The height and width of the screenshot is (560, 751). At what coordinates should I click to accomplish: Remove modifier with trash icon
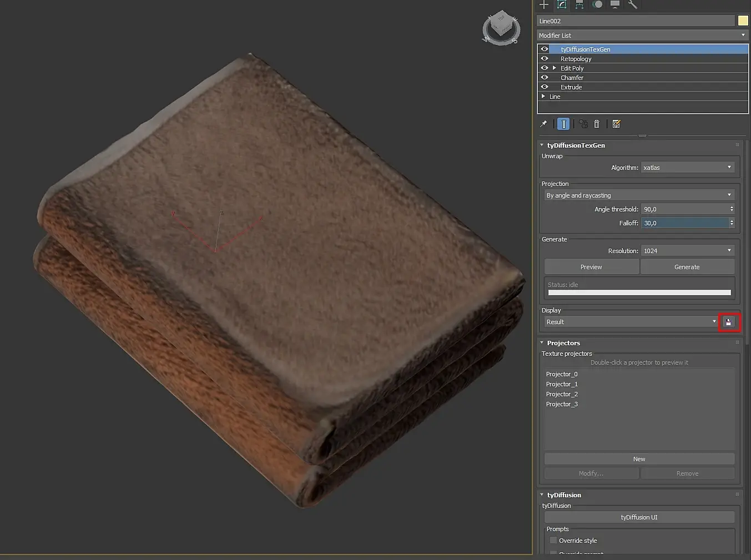(597, 124)
